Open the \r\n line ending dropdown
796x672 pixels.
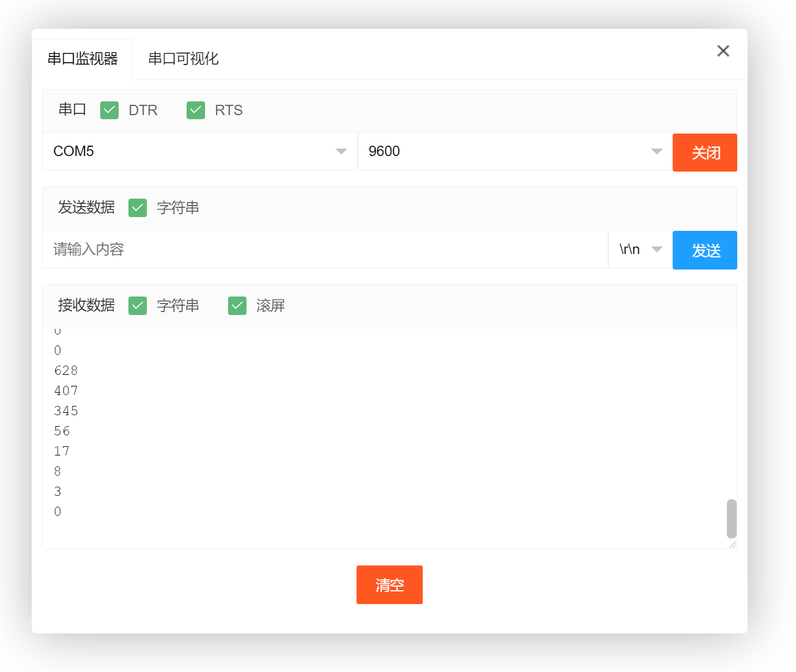pos(640,249)
